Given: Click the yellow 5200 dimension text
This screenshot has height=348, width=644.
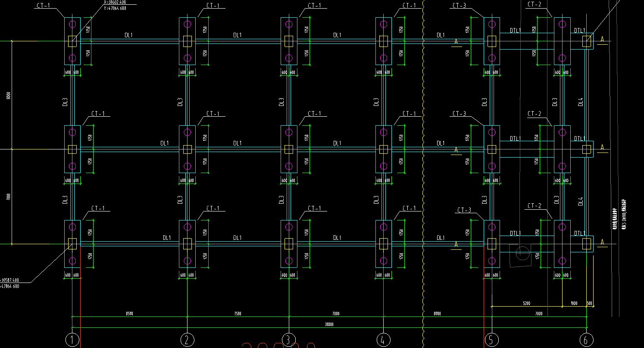Looking at the screenshot, I should [x=527, y=304].
